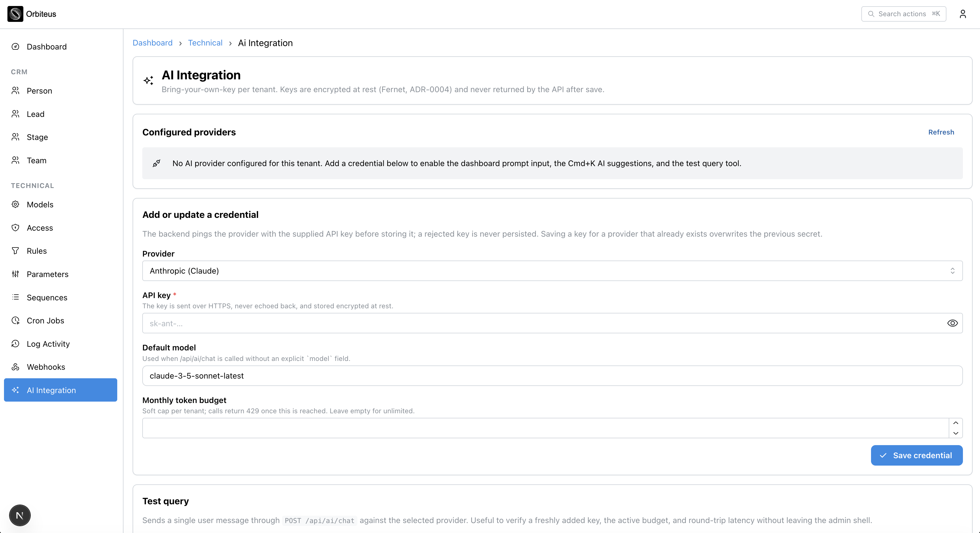Open Webhooks menu item

tap(61, 367)
